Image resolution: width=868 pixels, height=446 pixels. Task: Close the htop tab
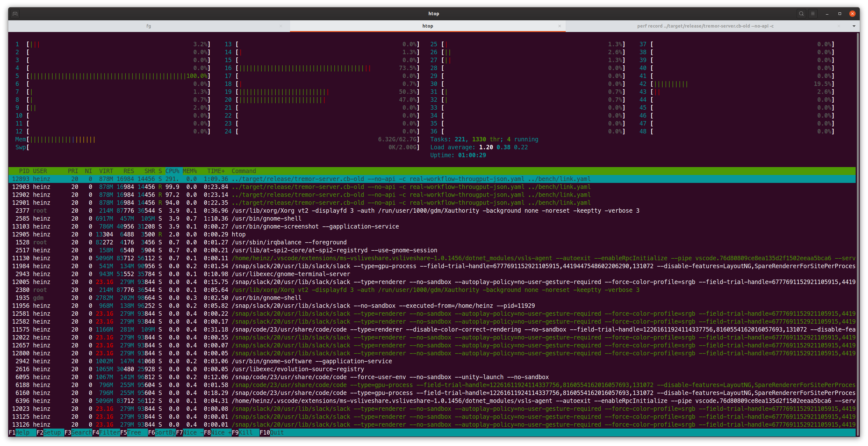[x=559, y=26]
